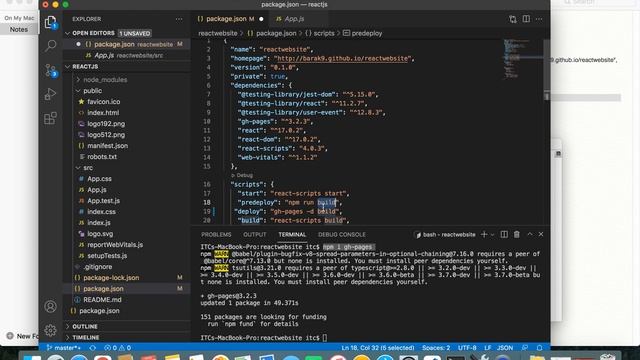This screenshot has height=360, width=640.
Task: Switch to the package.json editor tab
Action: click(x=229, y=19)
